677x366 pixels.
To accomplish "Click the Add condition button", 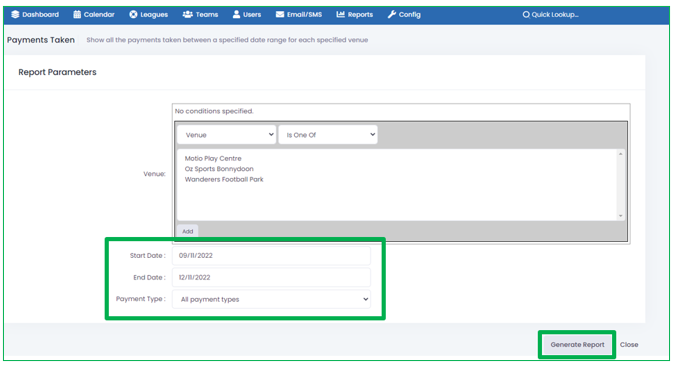I will coord(187,231).
